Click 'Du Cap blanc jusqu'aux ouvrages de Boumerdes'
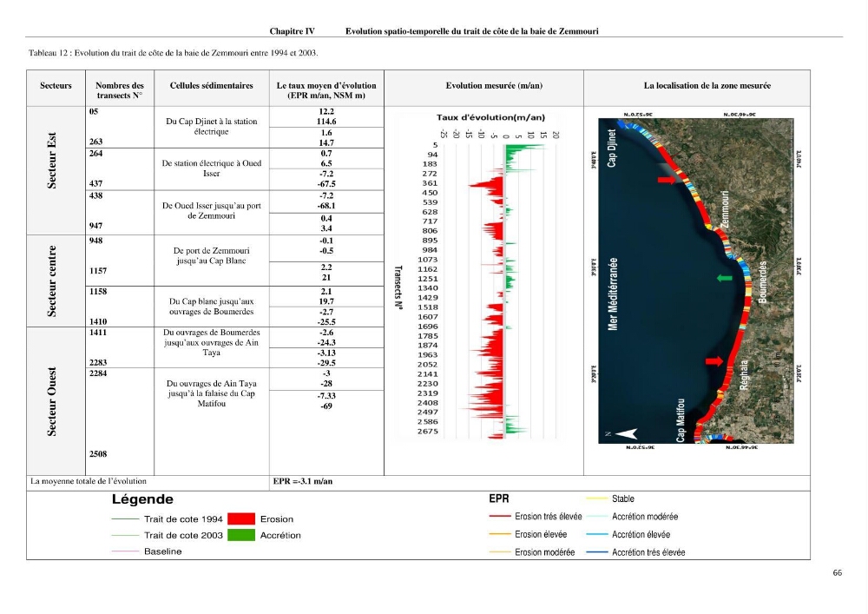Image resolution: width=868 pixels, height=614 pixels. 212,307
